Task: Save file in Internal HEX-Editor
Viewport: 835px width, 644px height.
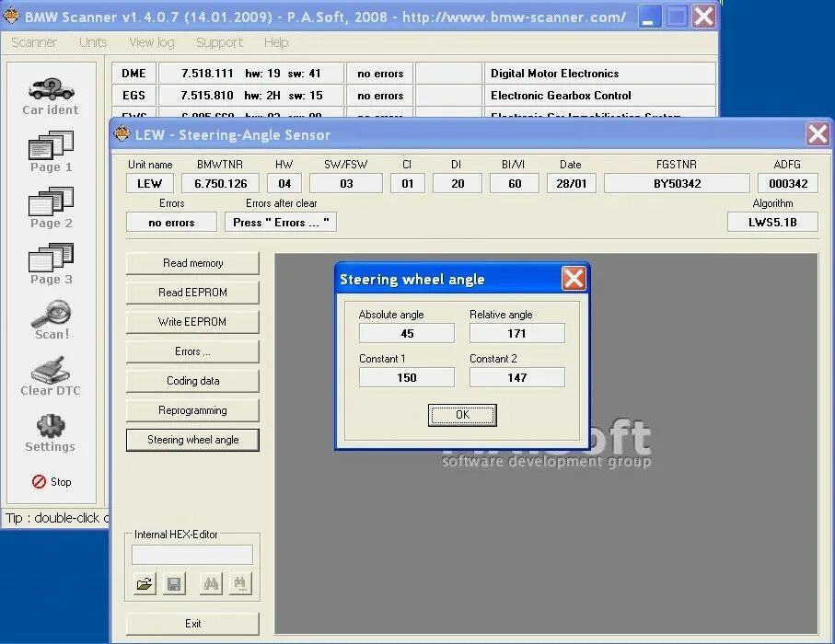Action: pos(174,584)
